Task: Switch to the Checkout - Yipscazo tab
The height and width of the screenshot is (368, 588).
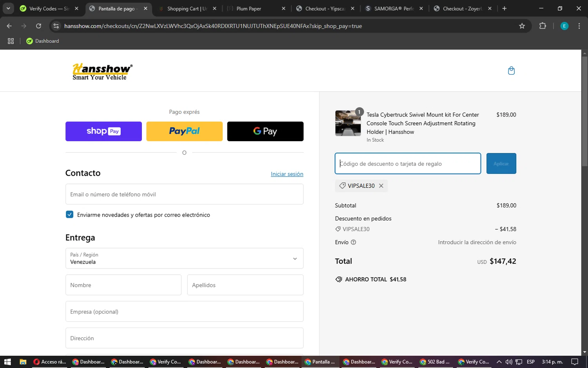Action: (x=325, y=9)
